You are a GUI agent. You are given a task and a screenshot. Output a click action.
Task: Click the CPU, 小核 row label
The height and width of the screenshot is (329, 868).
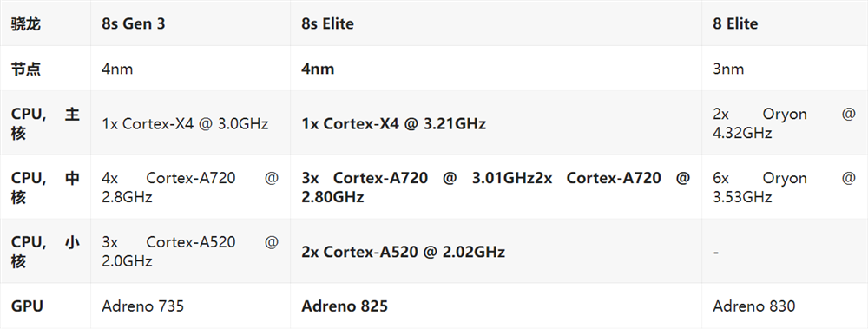tap(45, 252)
